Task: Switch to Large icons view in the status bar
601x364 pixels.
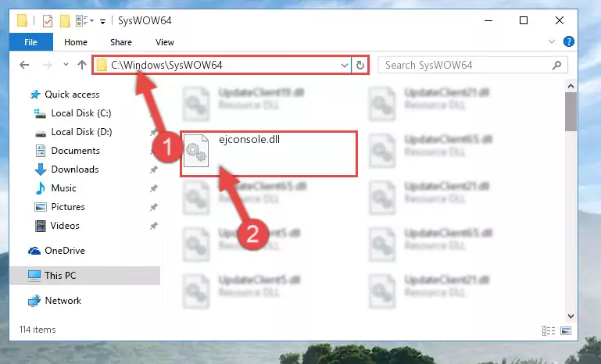Action: click(566, 330)
